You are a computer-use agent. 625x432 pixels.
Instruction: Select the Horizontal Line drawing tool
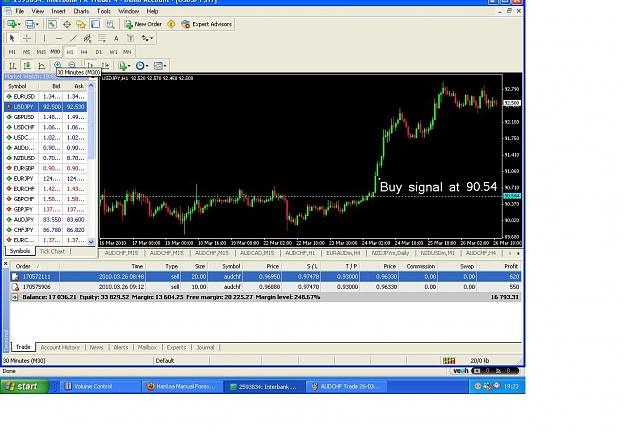coord(59,38)
